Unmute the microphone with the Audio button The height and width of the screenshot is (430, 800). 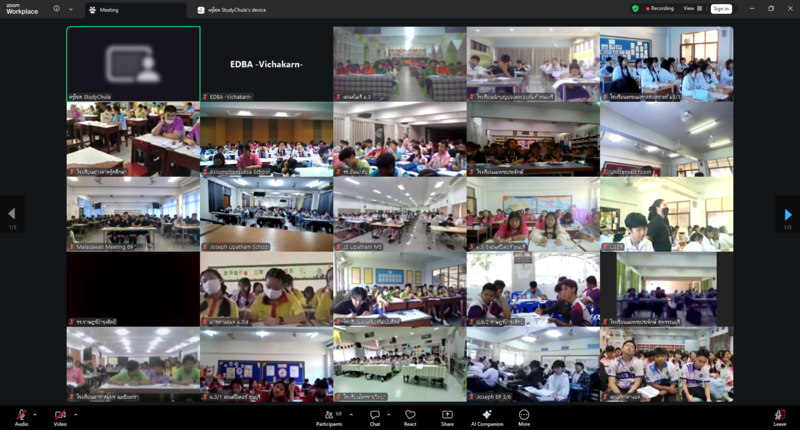pos(21,417)
